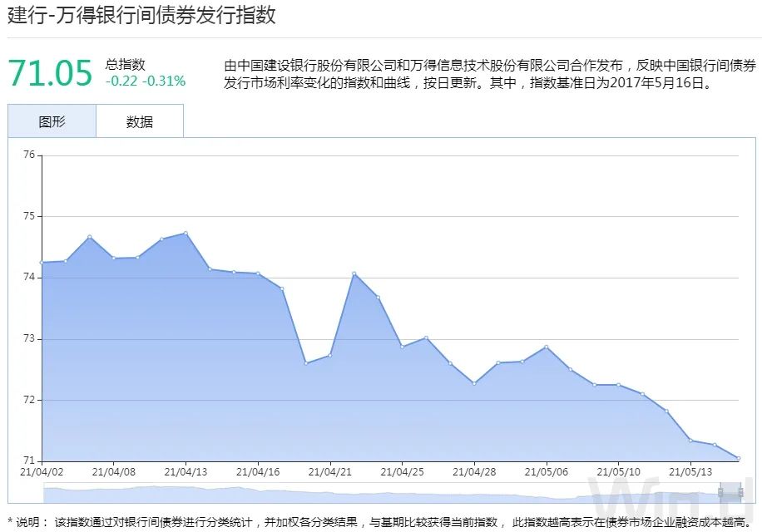
Task: Switch to the 图形 tab
Action: tap(52, 121)
